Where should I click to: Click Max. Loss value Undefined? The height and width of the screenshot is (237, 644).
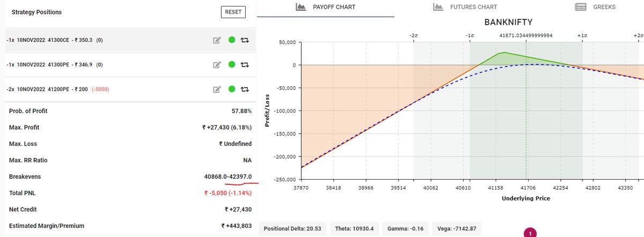coord(236,144)
